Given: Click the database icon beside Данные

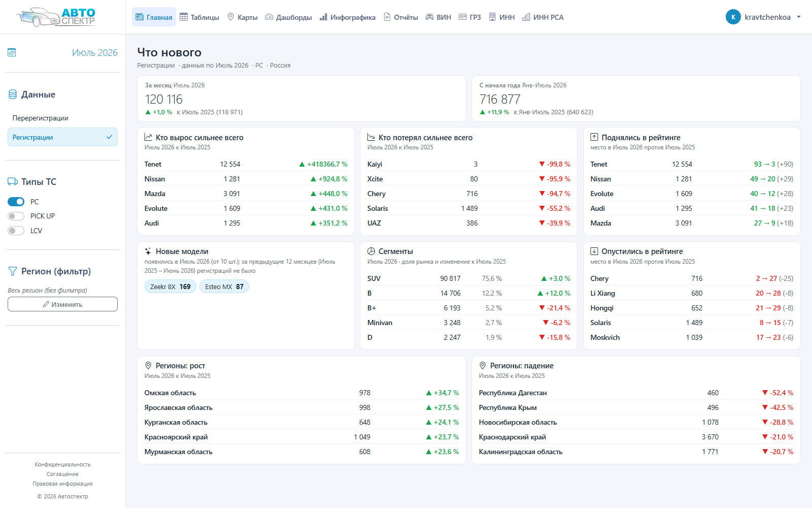Looking at the screenshot, I should pos(13,94).
